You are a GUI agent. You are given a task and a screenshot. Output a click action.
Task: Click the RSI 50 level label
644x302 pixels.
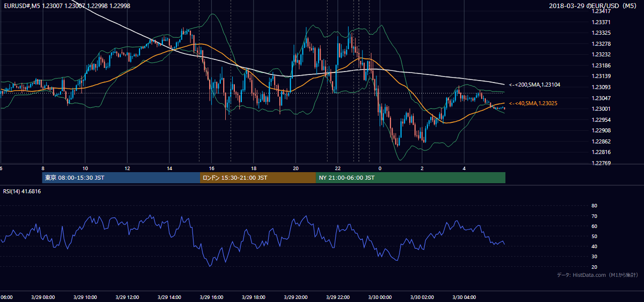tap(594, 236)
